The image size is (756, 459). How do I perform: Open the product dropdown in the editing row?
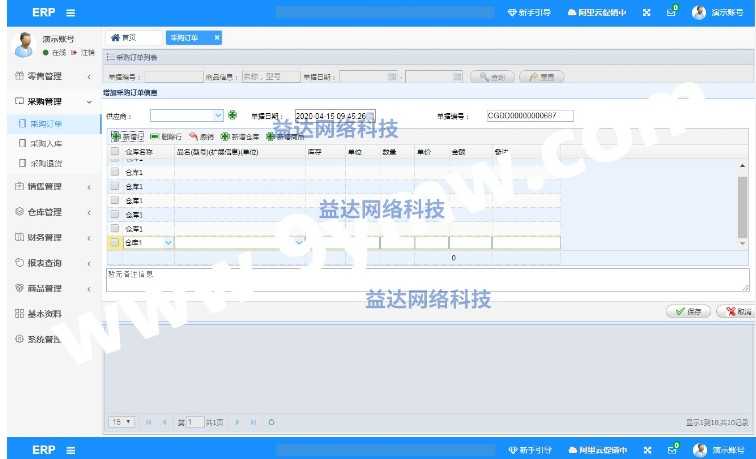(x=299, y=242)
